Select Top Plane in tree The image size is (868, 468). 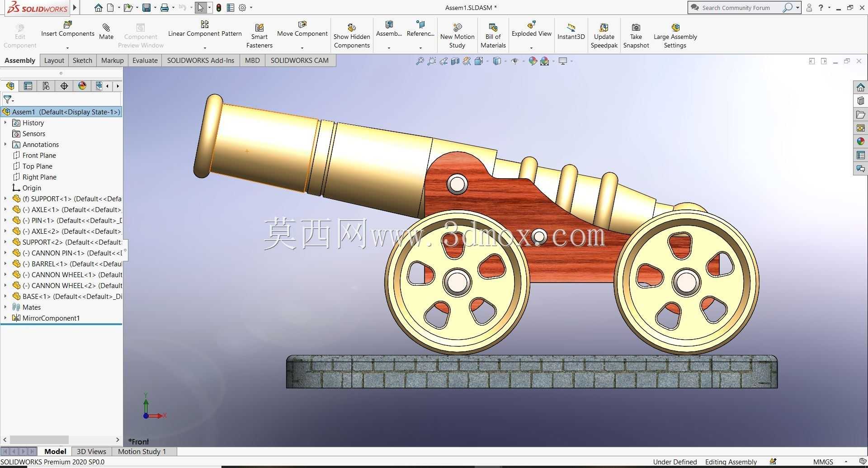point(38,166)
